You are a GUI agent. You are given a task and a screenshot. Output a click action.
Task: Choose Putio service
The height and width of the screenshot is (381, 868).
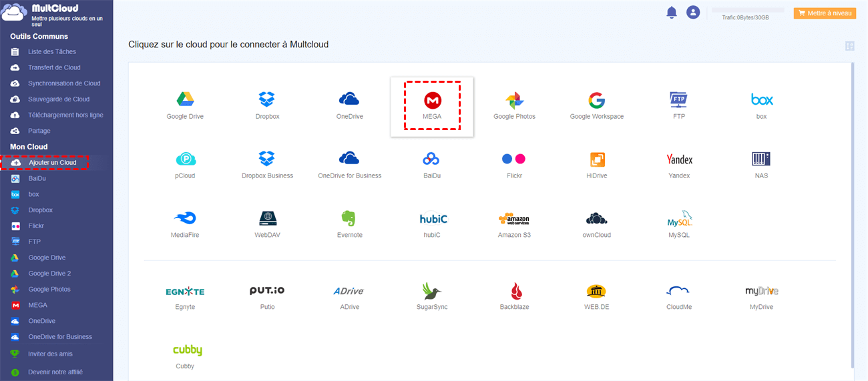coord(267,291)
